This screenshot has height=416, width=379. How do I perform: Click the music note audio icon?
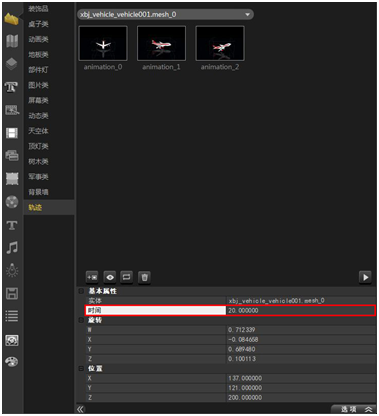point(12,248)
